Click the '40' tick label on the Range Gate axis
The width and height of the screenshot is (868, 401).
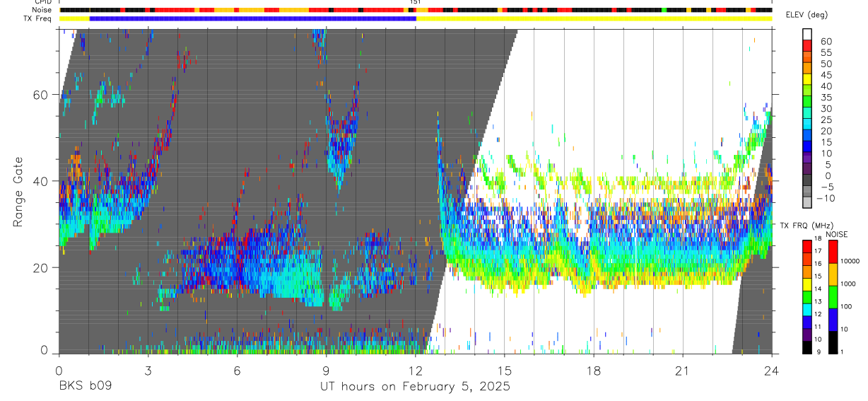click(41, 181)
